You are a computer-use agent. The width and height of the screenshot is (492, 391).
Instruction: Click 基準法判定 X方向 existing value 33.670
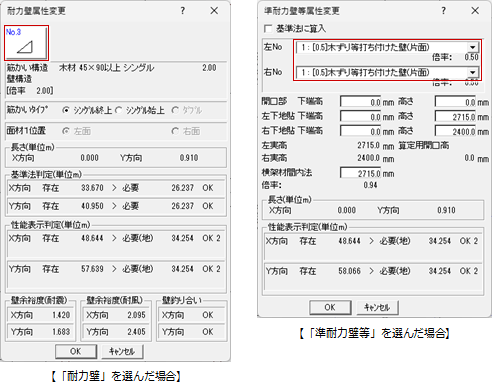(92, 188)
